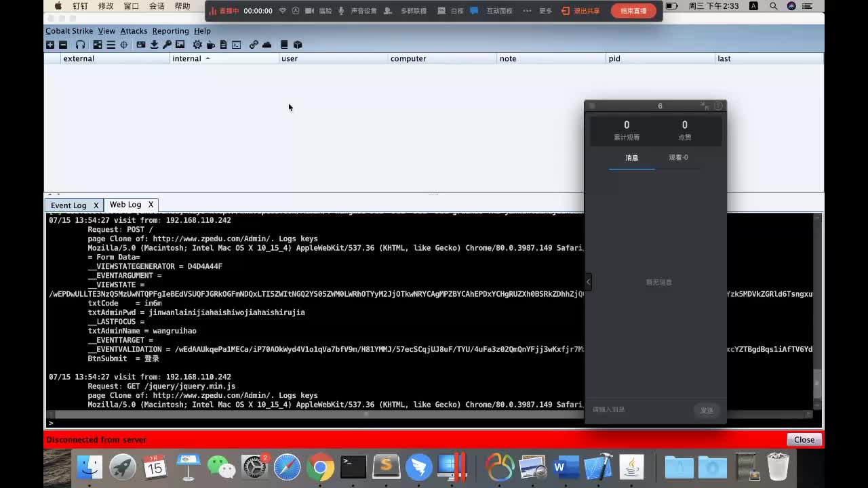Open Safari from the Dock

pyautogui.click(x=287, y=467)
